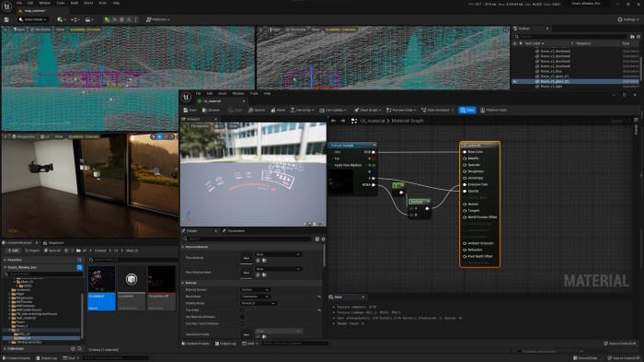
Task: Navigate back in material graph
Action: click(x=333, y=121)
